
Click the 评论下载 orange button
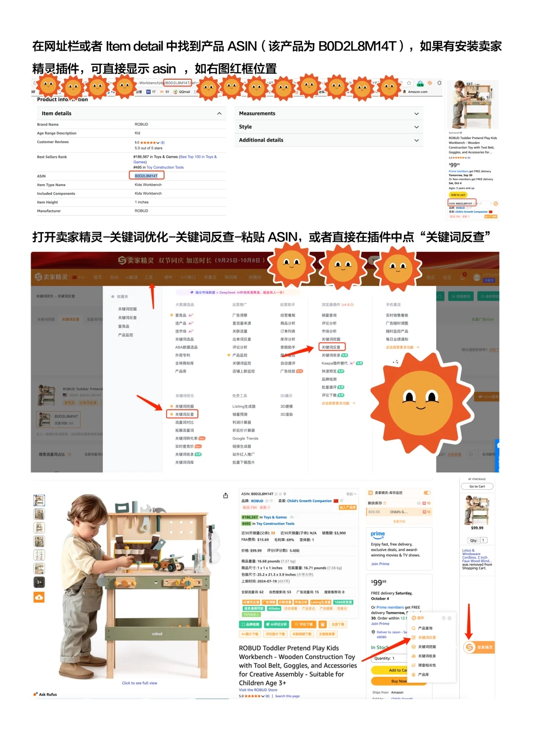click(x=304, y=624)
